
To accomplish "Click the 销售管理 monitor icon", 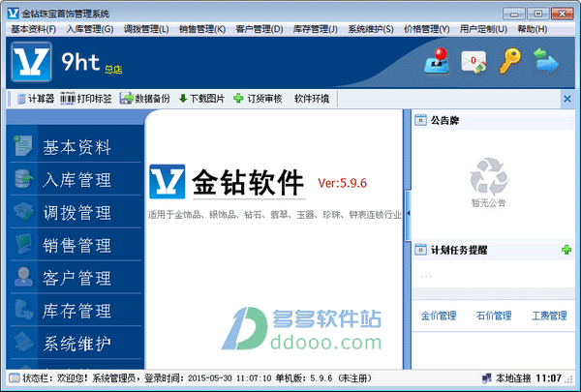I will pos(23,244).
